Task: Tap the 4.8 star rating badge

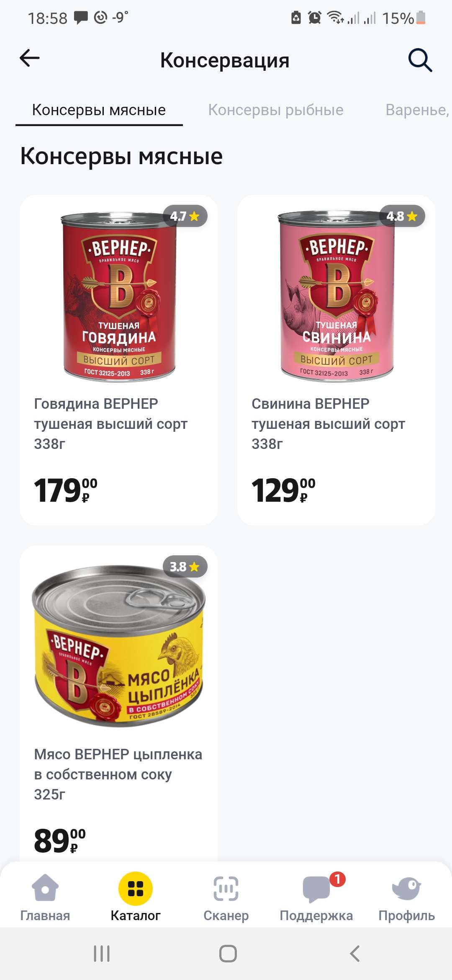Action: pos(403,216)
